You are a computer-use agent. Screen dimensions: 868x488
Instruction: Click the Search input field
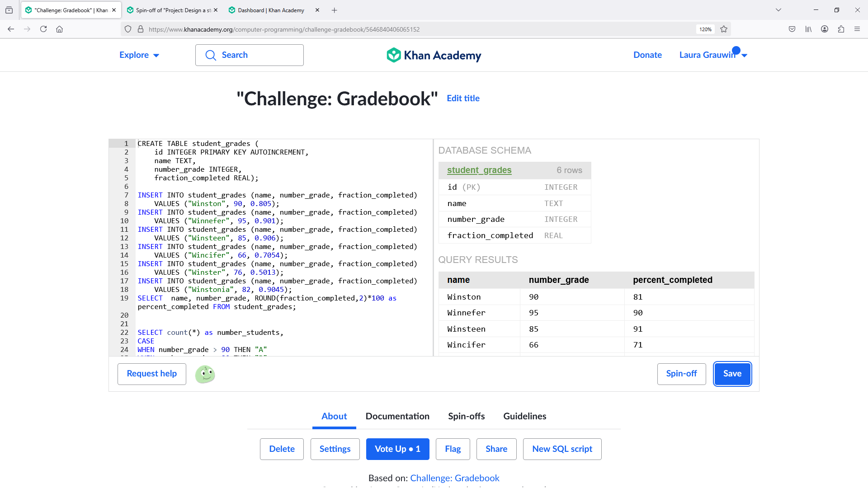coord(250,55)
